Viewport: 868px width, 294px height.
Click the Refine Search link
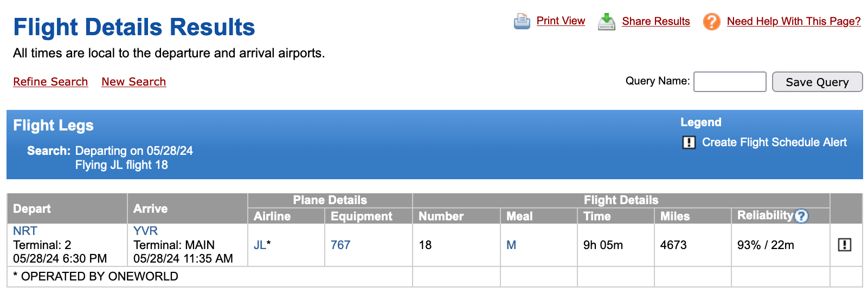click(x=50, y=82)
